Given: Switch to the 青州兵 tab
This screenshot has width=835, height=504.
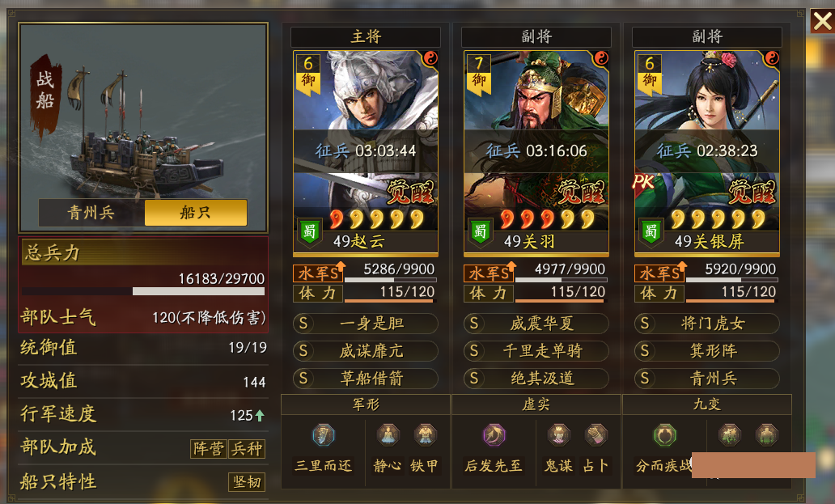Looking at the screenshot, I should 91,213.
